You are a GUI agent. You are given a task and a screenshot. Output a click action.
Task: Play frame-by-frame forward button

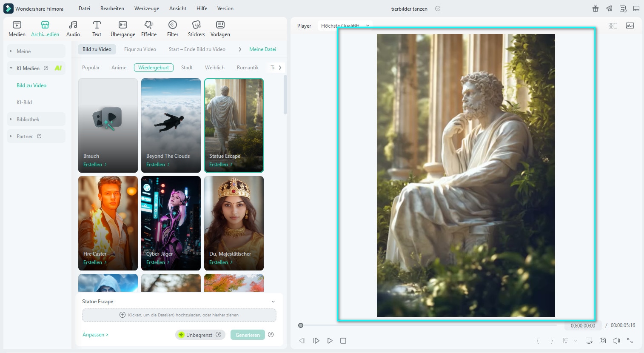tap(316, 341)
